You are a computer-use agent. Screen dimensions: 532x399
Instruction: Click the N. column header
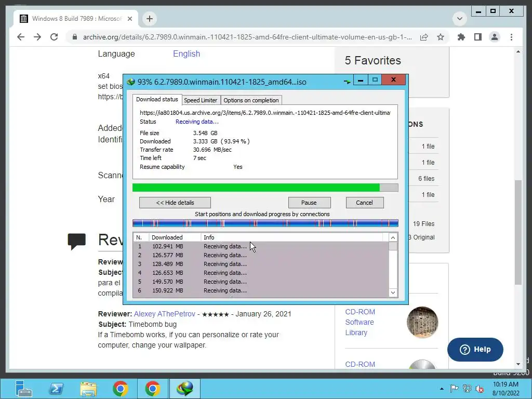[141, 237]
